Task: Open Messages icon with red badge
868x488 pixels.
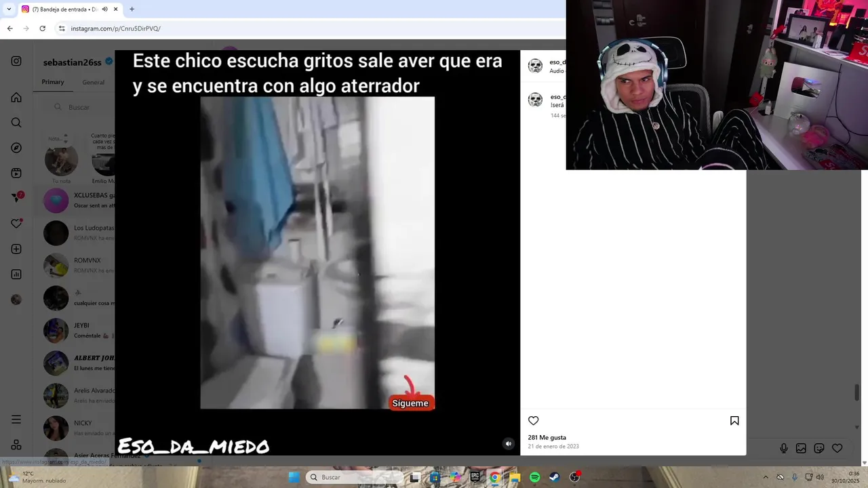Action: click(17, 197)
